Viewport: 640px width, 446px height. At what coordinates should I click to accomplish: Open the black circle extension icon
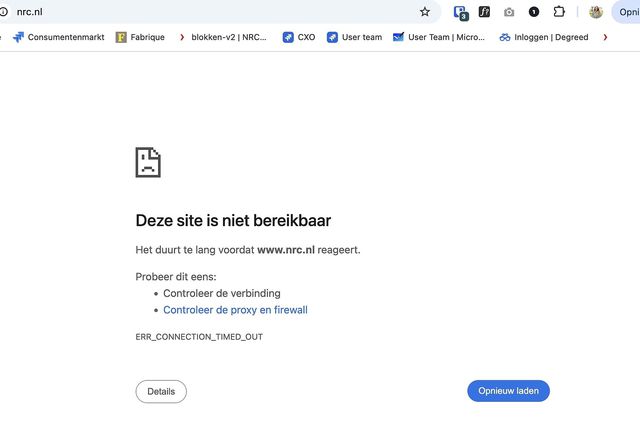(533, 12)
